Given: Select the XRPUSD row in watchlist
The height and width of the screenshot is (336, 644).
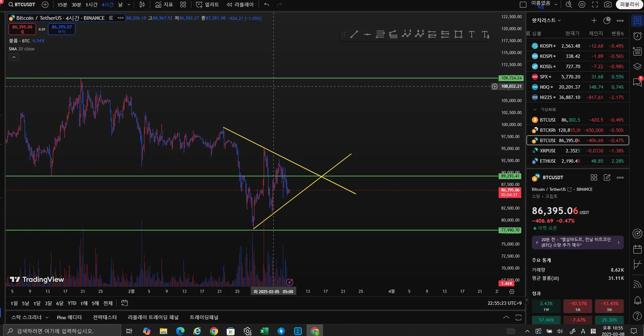Looking at the screenshot, I should point(578,151).
